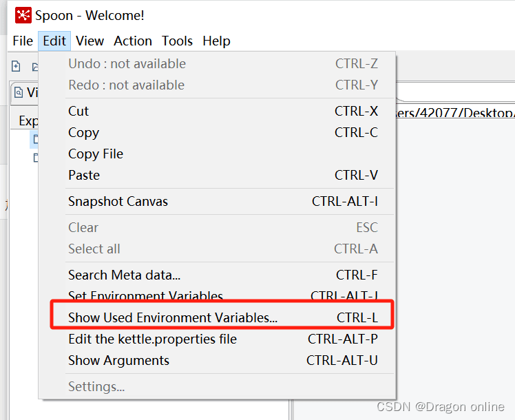
Task: Open the View menu
Action: click(90, 41)
